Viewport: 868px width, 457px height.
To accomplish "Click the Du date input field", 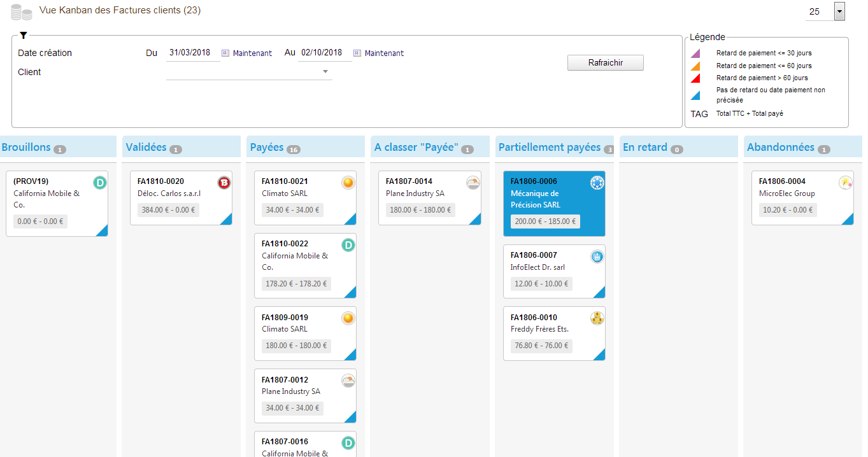I will pos(192,53).
